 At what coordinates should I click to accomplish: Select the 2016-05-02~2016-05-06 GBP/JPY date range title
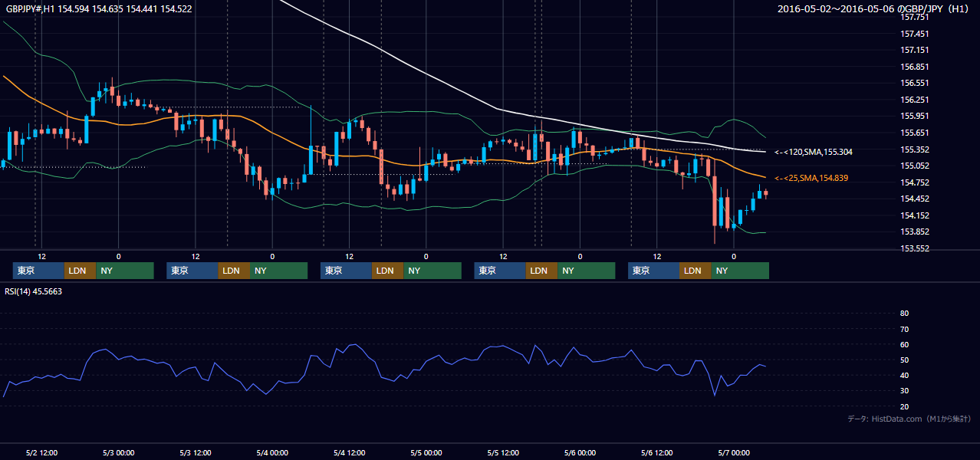point(875,9)
